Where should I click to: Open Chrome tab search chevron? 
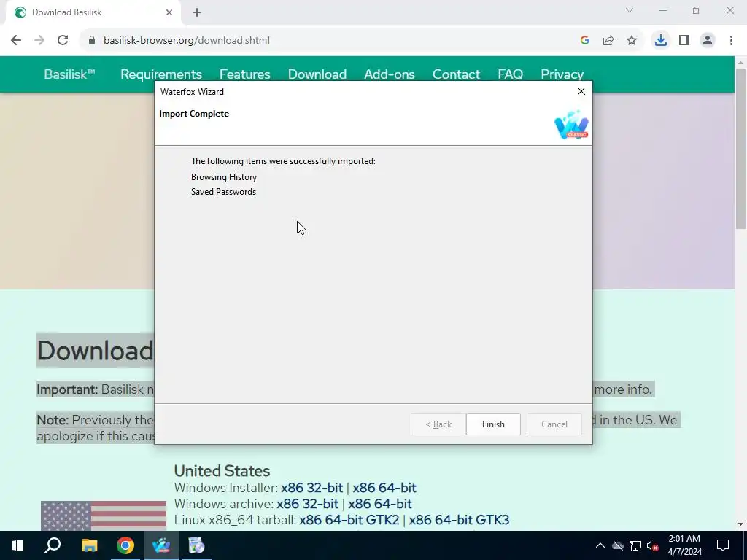coord(630,10)
